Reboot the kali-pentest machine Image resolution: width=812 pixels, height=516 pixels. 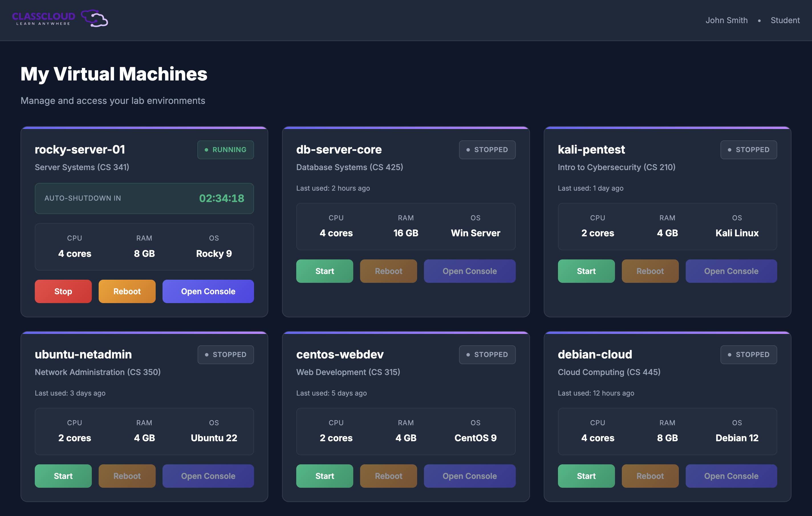650,271
